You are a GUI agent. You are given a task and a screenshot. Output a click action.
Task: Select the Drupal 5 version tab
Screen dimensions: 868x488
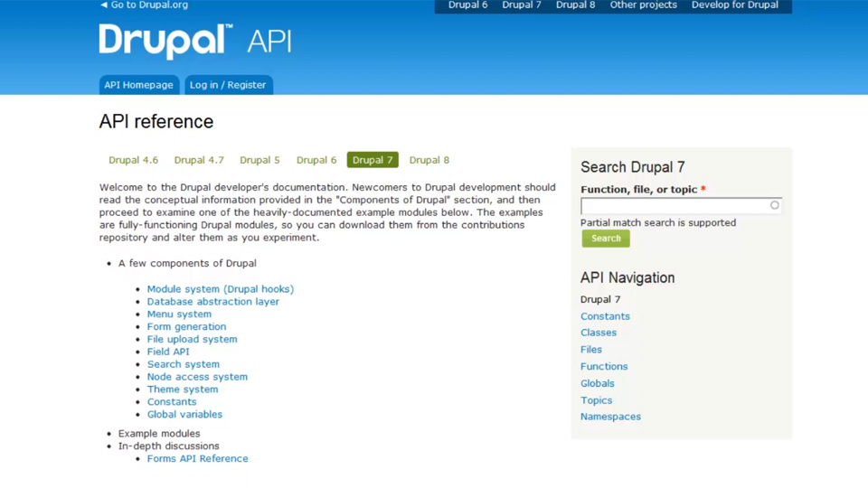259,160
